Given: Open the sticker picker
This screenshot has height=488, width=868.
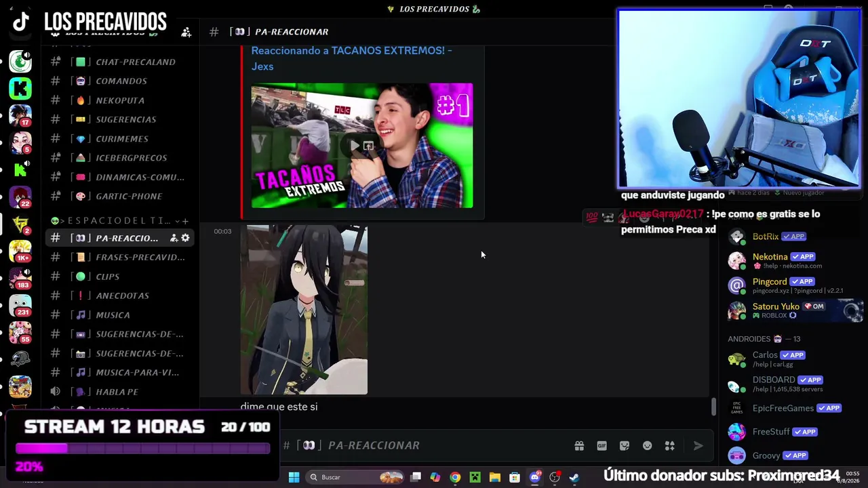Looking at the screenshot, I should (x=625, y=445).
